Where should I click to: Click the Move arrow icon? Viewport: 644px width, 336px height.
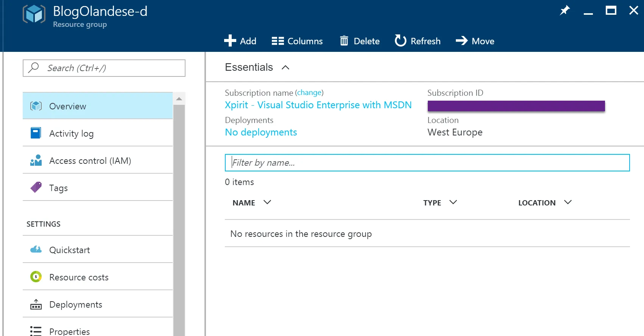462,40
